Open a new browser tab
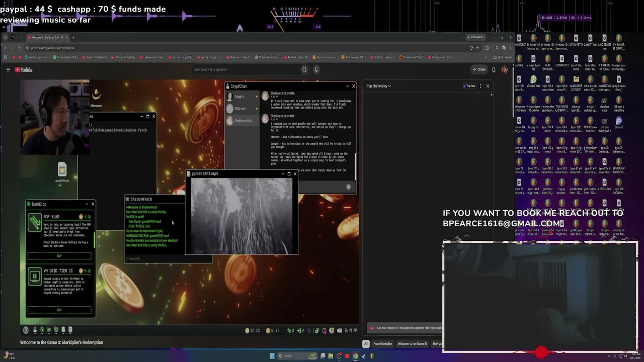Screen dimensions: 644x362 73,37
